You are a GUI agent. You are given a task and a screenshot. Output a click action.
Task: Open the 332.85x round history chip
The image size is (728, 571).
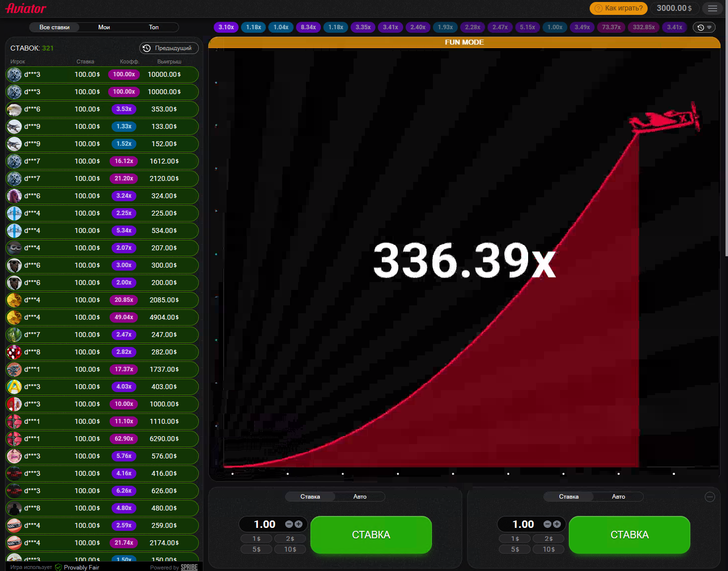pyautogui.click(x=644, y=27)
